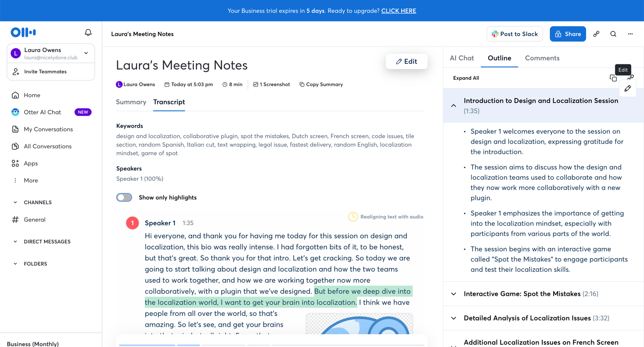Open the notifications bell
Viewport: 644px width, 347px height.
88,32
